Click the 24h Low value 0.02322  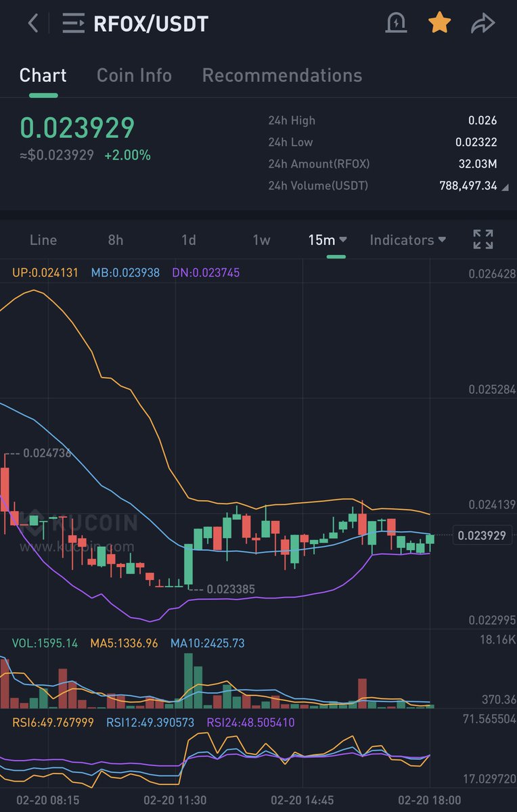click(x=476, y=142)
